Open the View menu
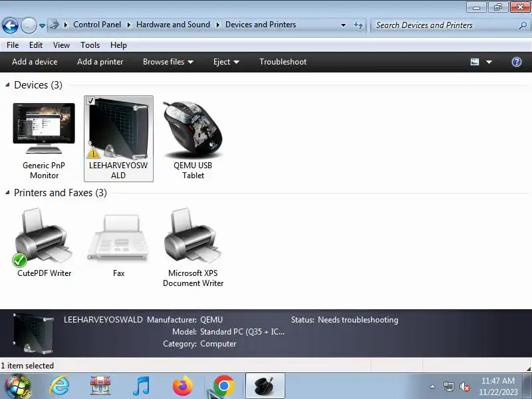 click(x=61, y=45)
